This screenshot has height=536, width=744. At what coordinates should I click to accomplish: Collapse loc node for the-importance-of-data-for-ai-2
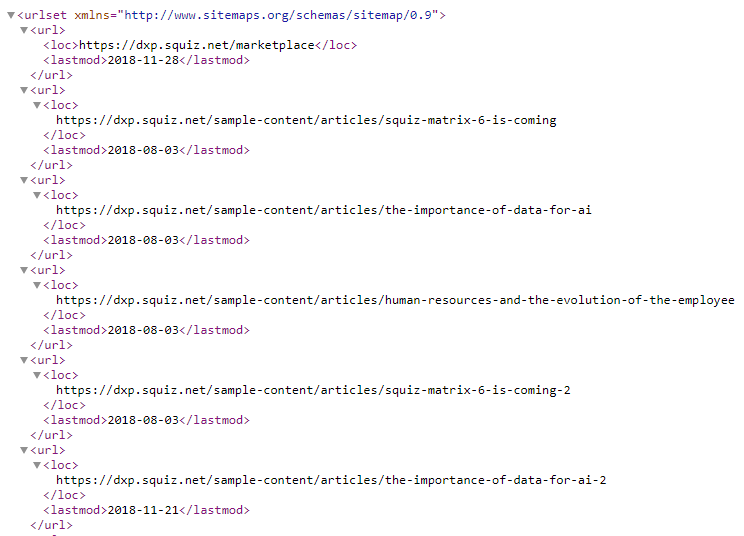pyautogui.click(x=37, y=466)
